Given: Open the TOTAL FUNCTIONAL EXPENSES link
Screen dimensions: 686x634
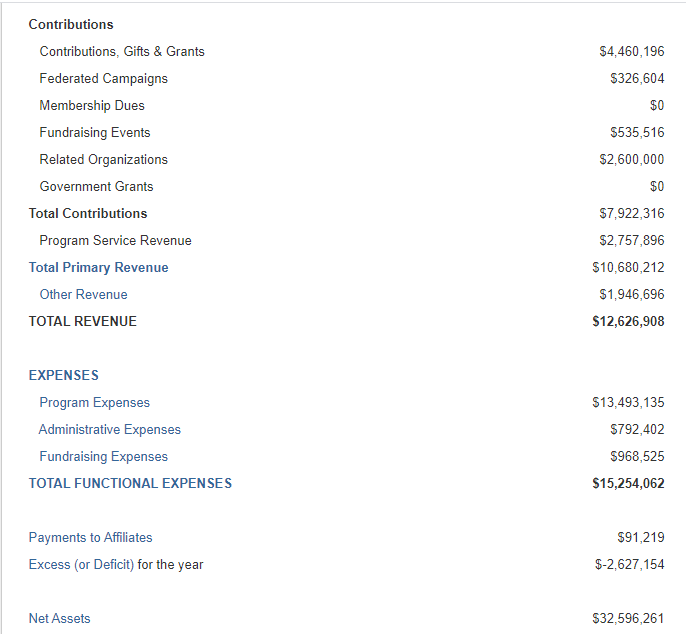Looking at the screenshot, I should coord(130,483).
